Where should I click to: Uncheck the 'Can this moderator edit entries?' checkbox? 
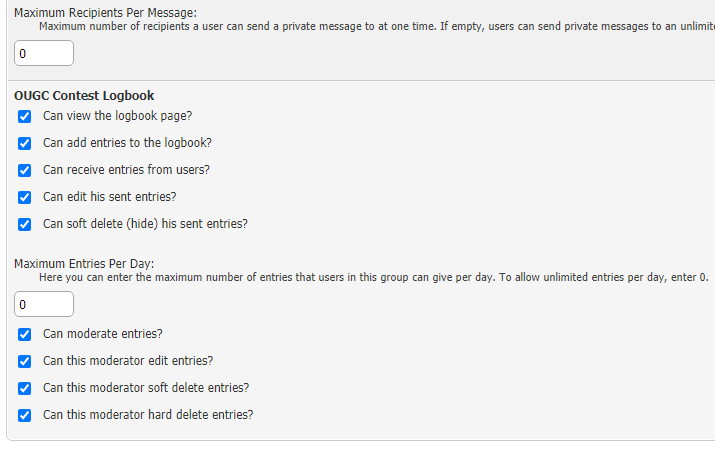(x=25, y=361)
